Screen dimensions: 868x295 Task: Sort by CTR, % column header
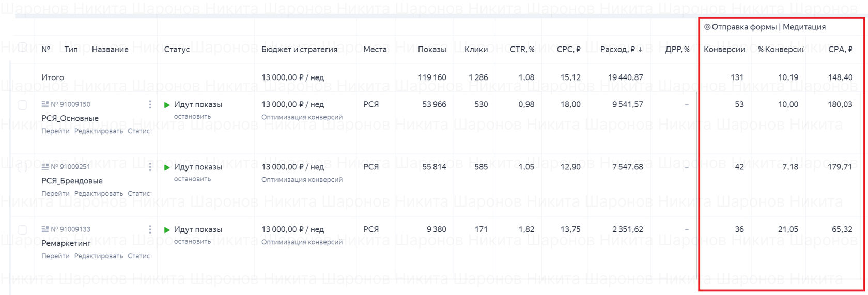click(x=522, y=50)
